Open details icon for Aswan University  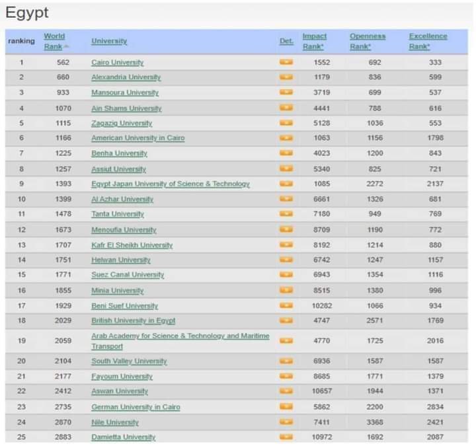[x=286, y=391]
